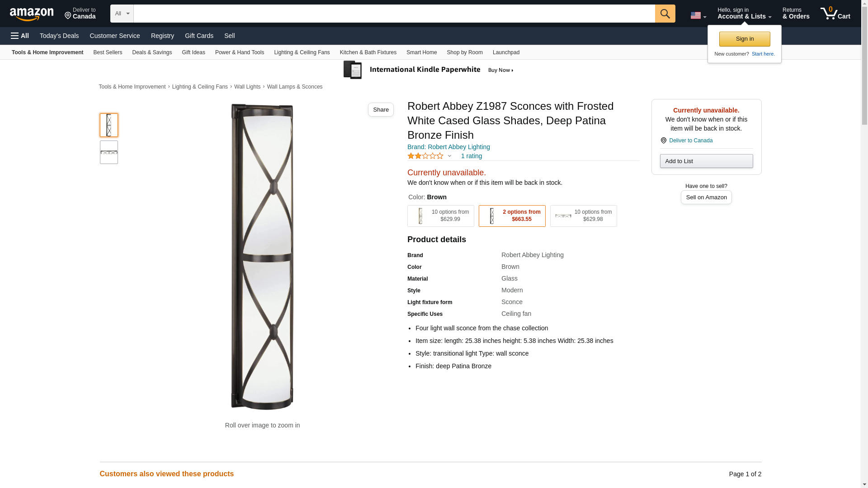Screen dimensions: 868x488
Task: Click the International Kindle Paperwhite banner
Action: [429, 70]
